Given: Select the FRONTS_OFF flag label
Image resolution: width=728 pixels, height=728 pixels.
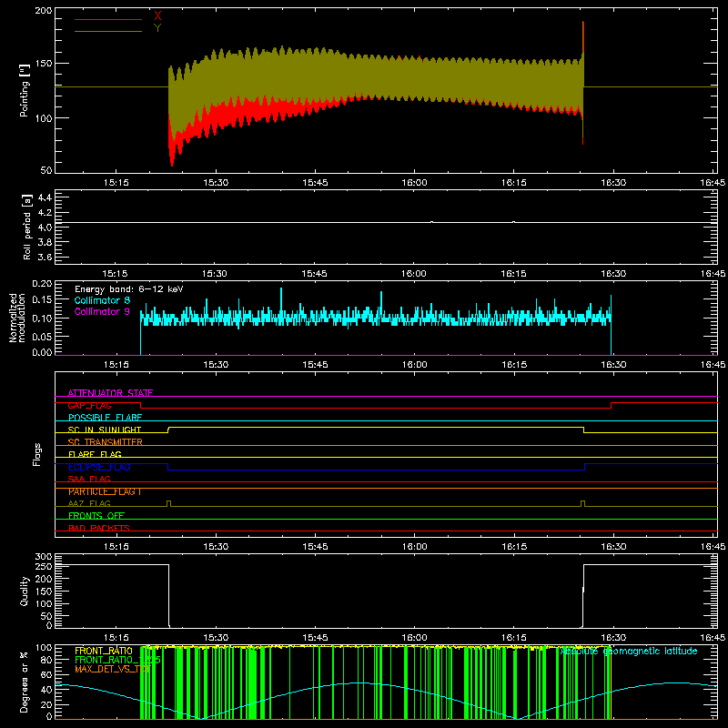Looking at the screenshot, I should [x=96, y=516].
